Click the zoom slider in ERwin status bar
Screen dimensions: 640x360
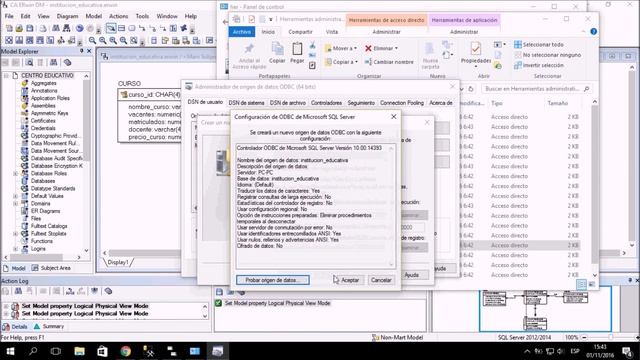pos(611,338)
